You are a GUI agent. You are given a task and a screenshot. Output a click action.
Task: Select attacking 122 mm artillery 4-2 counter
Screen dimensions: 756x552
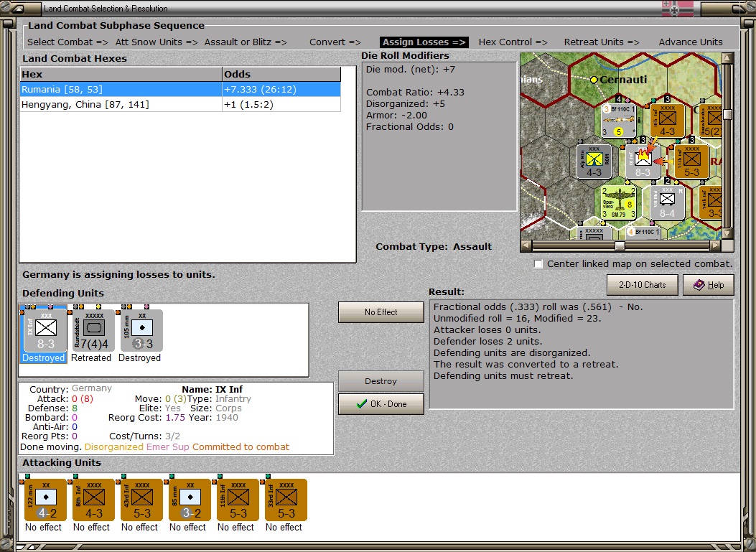45,500
